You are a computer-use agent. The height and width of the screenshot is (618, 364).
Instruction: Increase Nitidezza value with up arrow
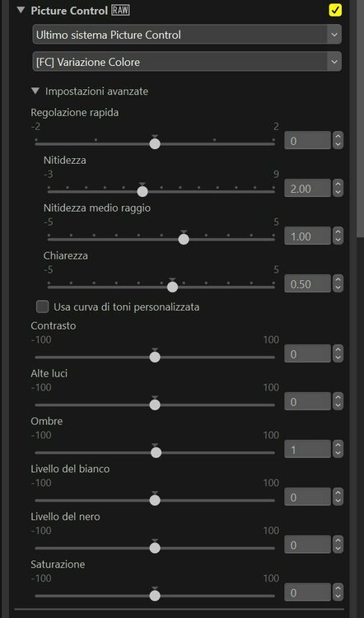pyautogui.click(x=338, y=184)
